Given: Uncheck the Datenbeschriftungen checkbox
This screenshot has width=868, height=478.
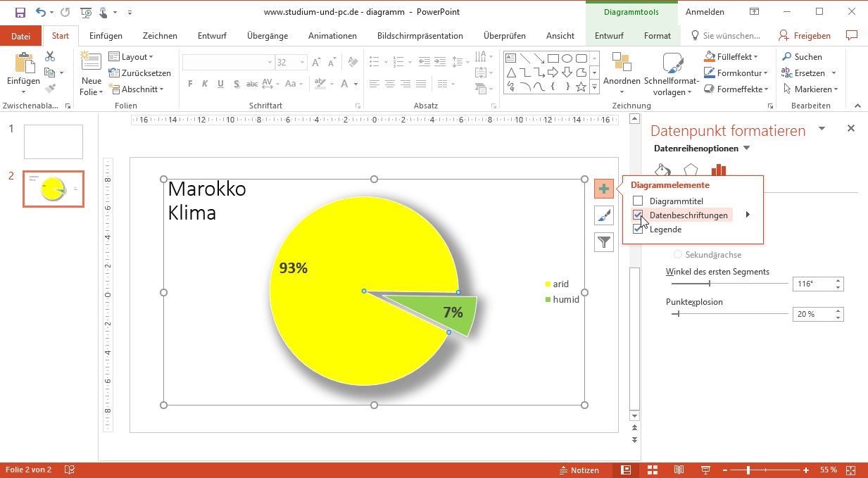Looking at the screenshot, I should (638, 215).
